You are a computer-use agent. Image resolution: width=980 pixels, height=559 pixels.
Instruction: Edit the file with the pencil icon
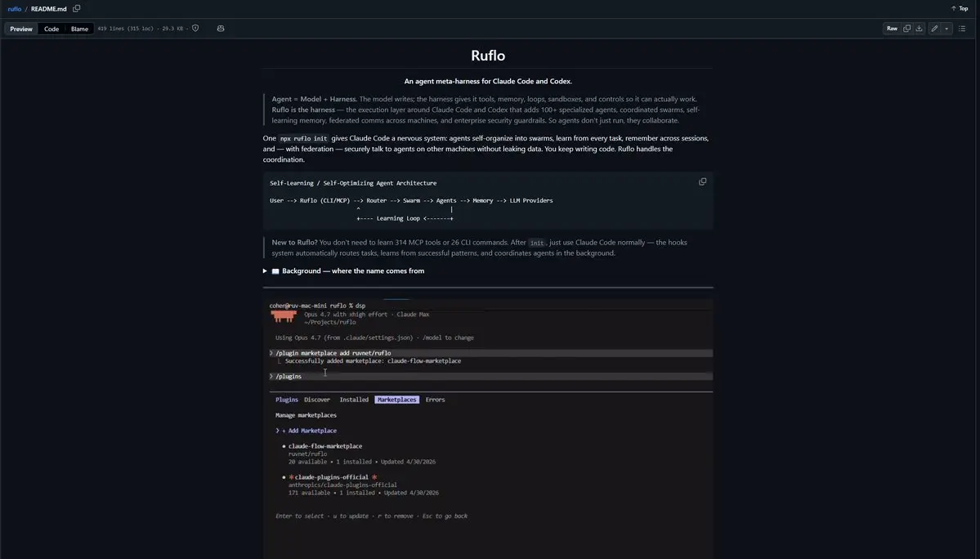[x=934, y=29]
